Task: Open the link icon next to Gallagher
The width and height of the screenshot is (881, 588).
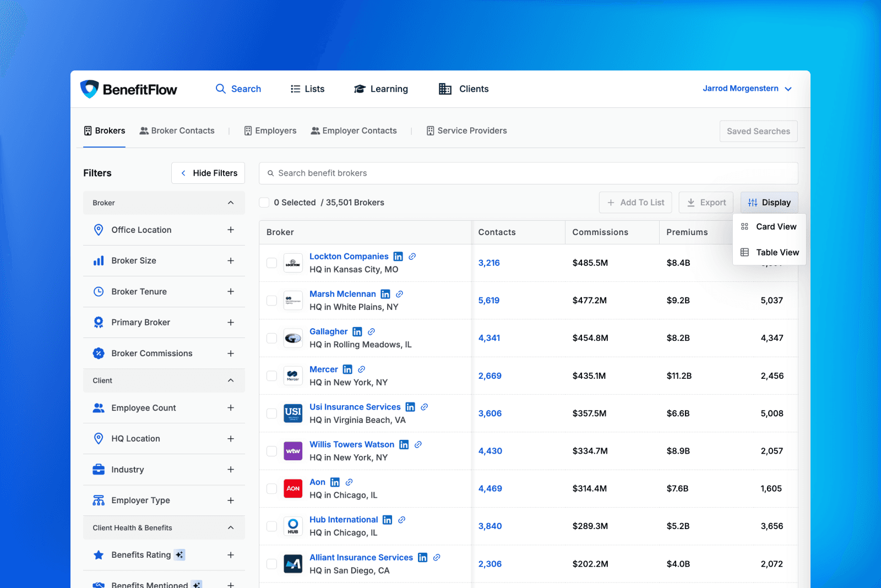Action: click(x=372, y=331)
